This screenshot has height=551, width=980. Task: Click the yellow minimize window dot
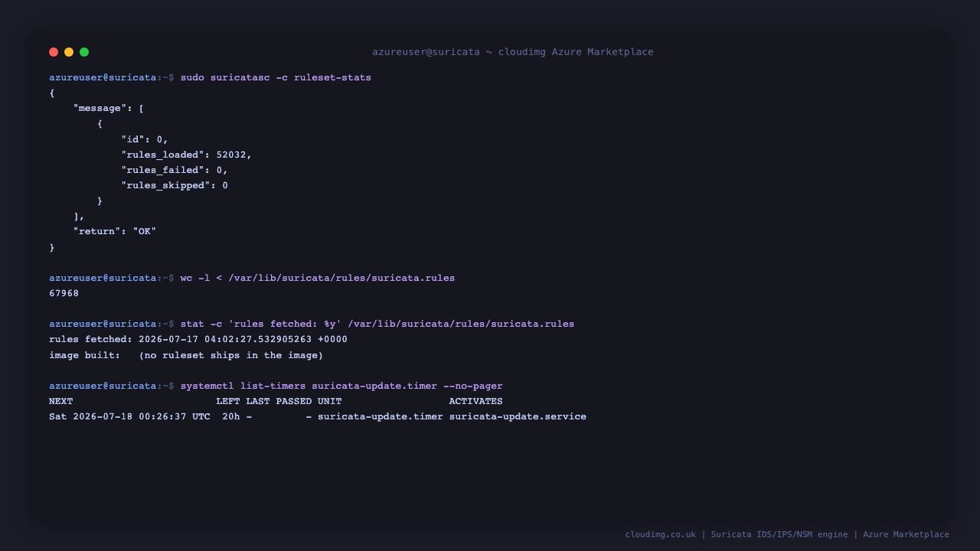(69, 52)
